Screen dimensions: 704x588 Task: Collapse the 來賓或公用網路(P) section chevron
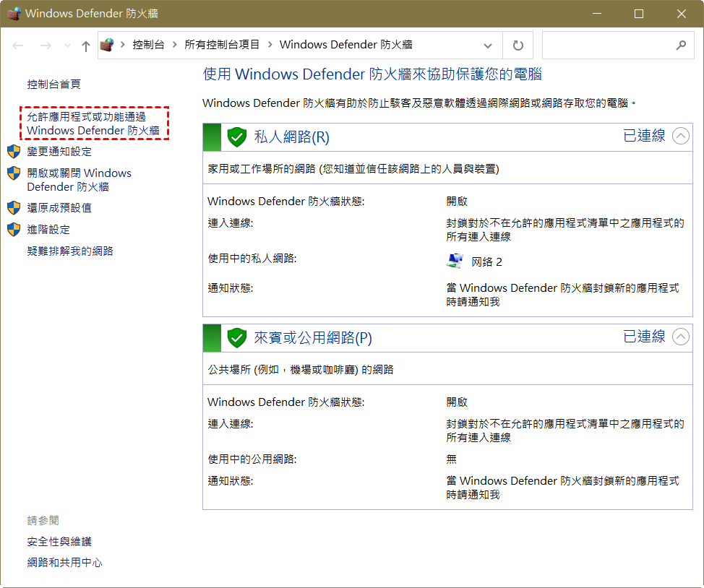point(680,337)
